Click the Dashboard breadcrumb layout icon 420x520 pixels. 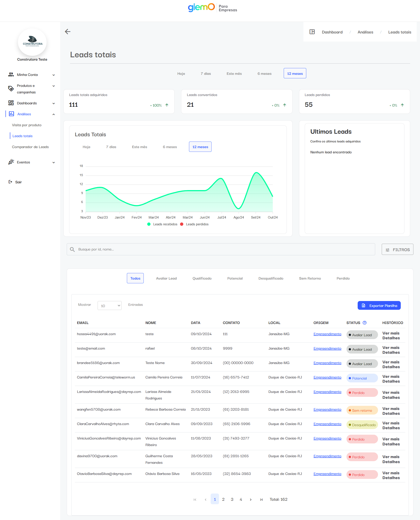[x=312, y=32]
